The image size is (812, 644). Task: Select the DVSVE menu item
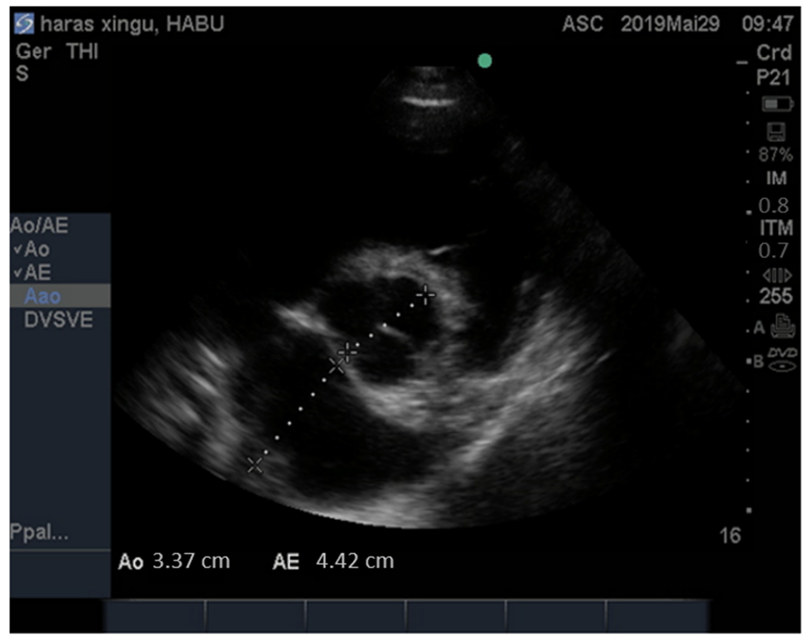coord(58,320)
